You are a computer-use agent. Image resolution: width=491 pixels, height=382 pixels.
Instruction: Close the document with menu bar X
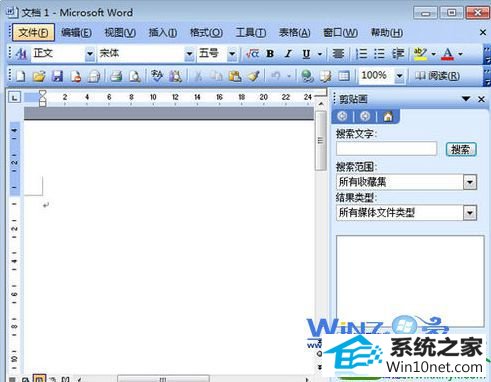pyautogui.click(x=482, y=32)
